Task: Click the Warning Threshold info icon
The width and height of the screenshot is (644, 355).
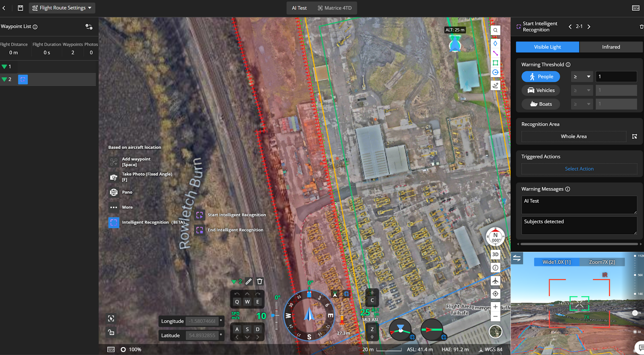Action: [568, 65]
